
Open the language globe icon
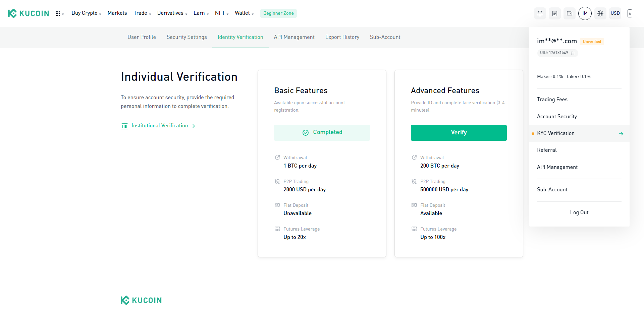[x=600, y=13]
